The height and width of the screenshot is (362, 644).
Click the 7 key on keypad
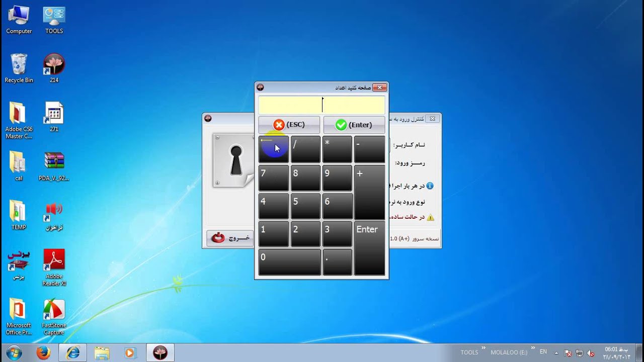tap(274, 178)
